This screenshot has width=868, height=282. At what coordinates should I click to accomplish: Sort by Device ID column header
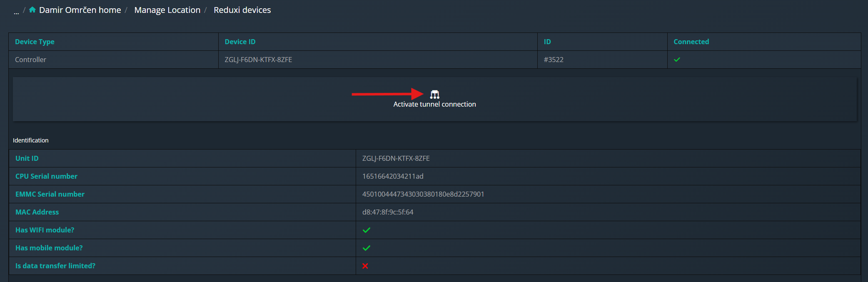[x=240, y=42]
